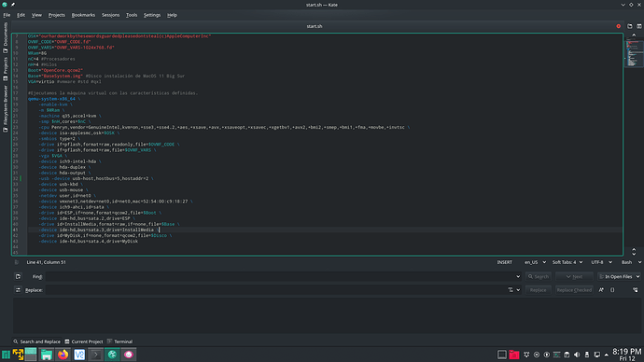Click the yellow icon in taskbar
Viewport: 644px width, 362px height.
18,355
